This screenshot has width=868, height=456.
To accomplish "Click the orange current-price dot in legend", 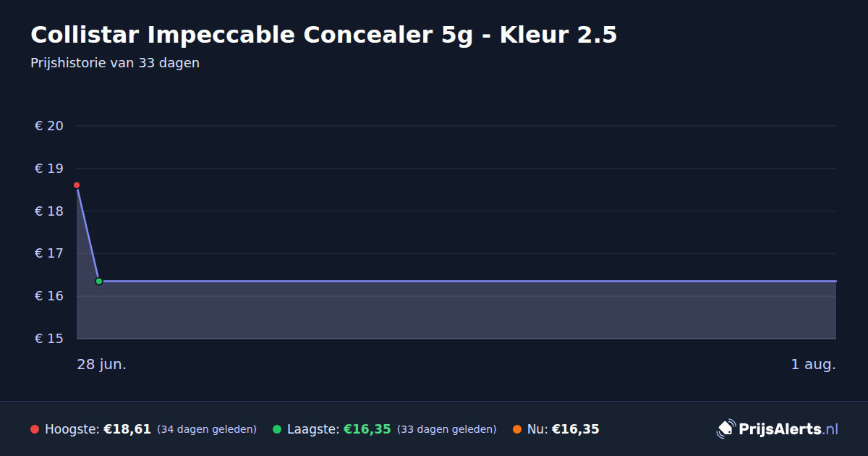I will click(x=517, y=429).
